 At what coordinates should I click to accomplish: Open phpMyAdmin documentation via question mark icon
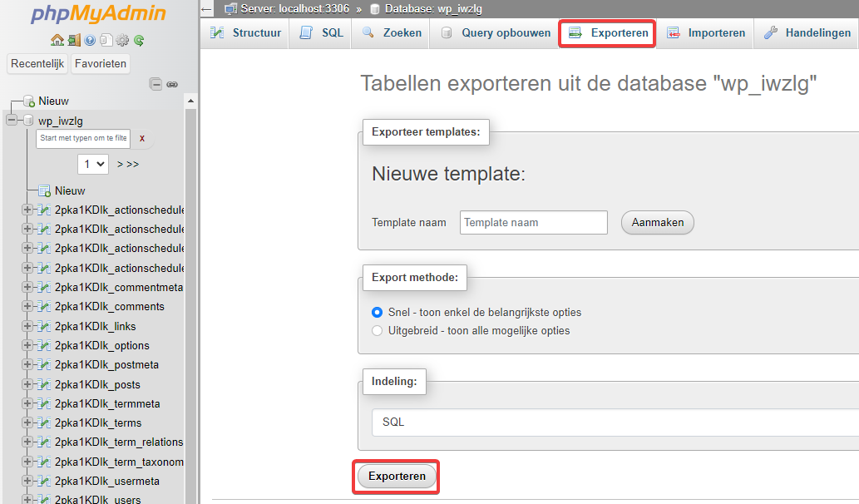(x=90, y=41)
